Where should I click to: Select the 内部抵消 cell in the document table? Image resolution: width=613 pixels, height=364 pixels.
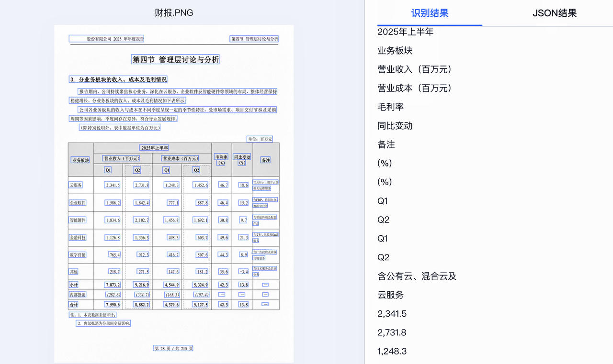click(x=78, y=295)
